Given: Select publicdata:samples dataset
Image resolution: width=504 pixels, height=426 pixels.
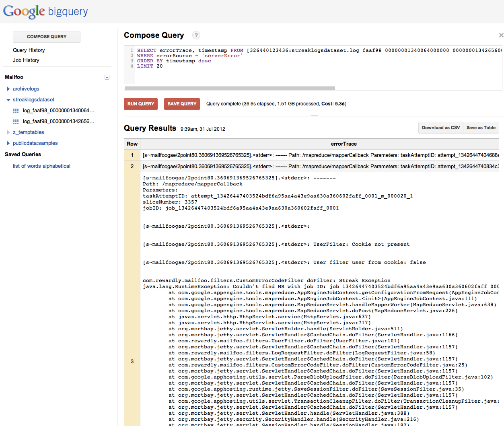Looking at the screenshot, I should [35, 143].
